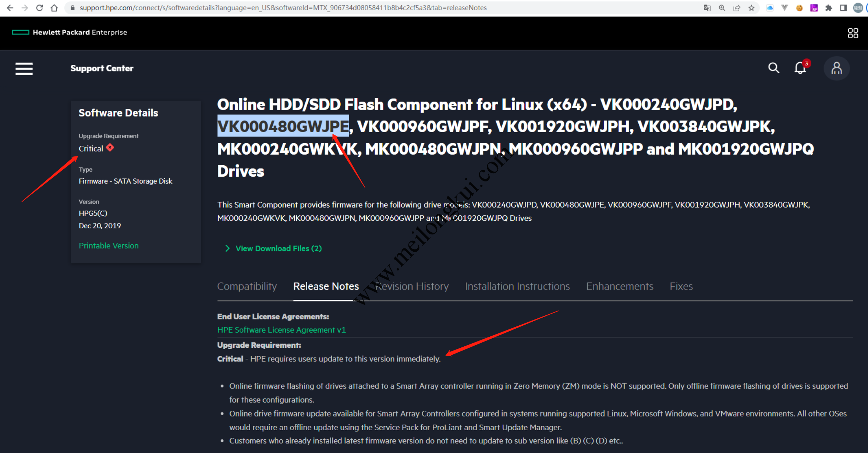Toggle the browser side panel icon

click(x=843, y=8)
